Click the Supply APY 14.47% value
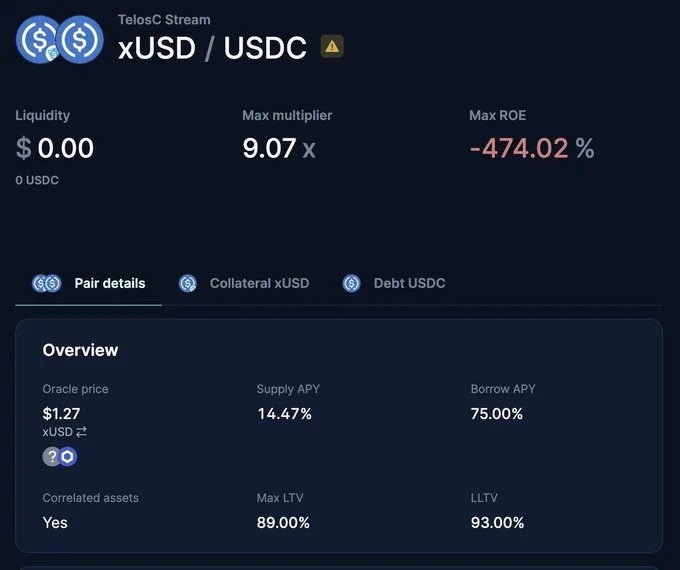Viewport: 680px width, 570px height. click(x=284, y=413)
